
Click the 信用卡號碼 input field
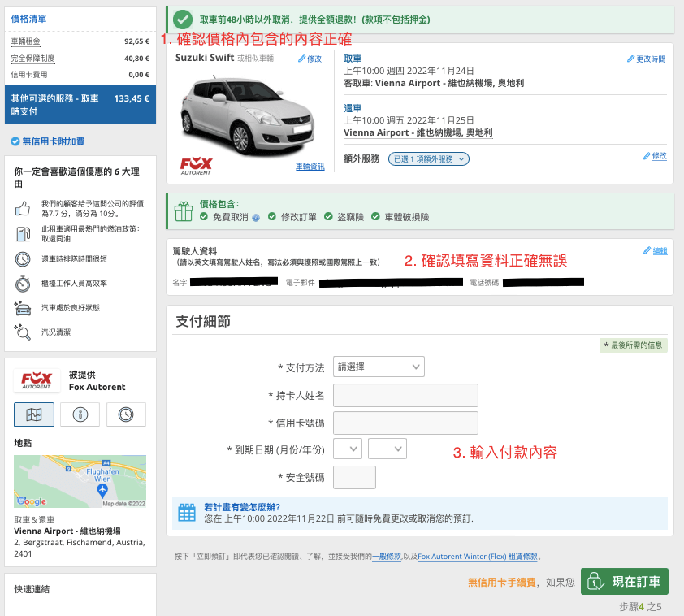point(405,423)
